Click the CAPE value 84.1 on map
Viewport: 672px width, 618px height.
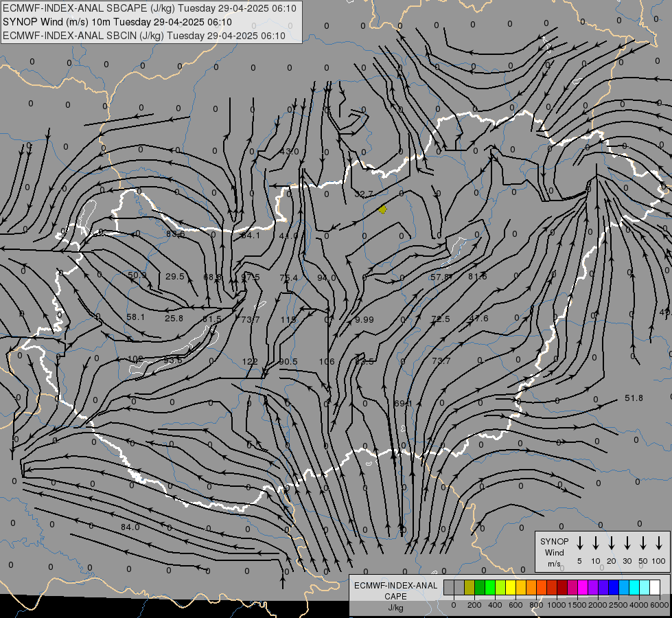coord(251,235)
